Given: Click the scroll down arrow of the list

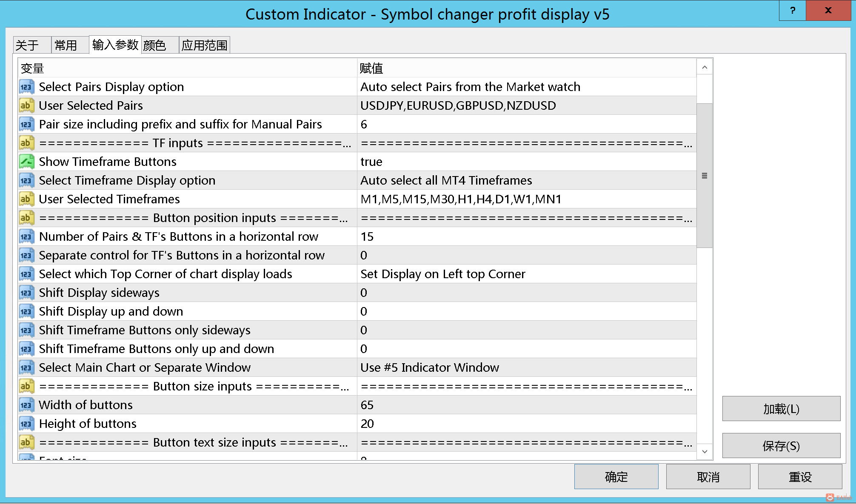Looking at the screenshot, I should 705,452.
